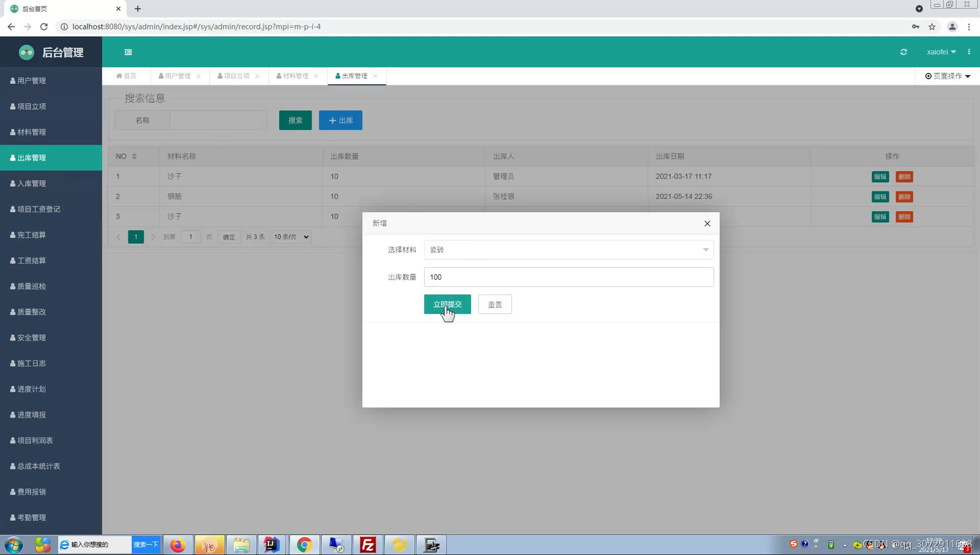Open 项目利润表 in the sidebar
Image resolution: width=980 pixels, height=555 pixels.
(51, 440)
